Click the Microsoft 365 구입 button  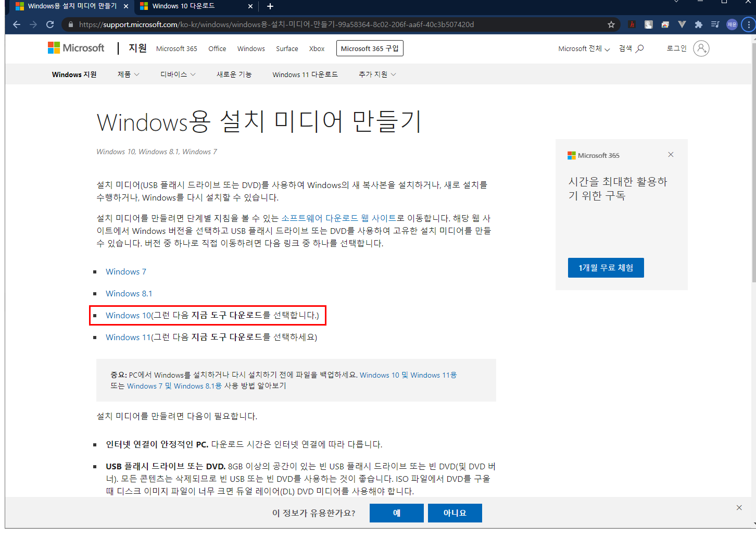point(370,48)
